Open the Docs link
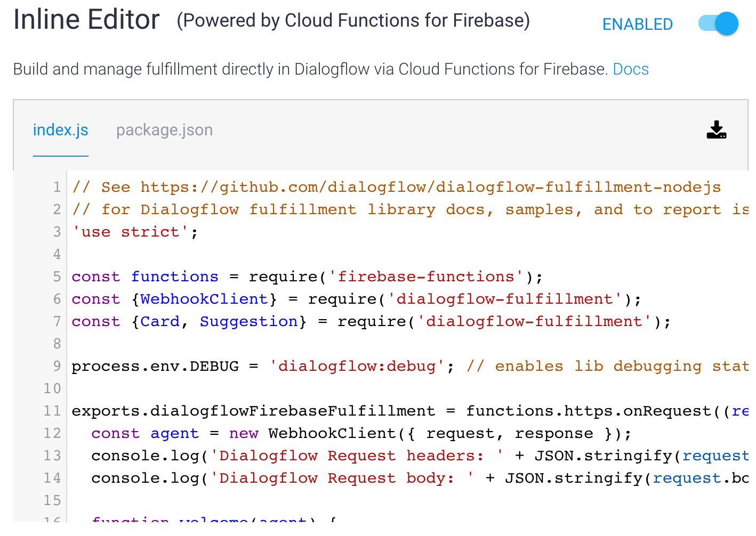Screen dimensions: 756x536 (x=631, y=69)
